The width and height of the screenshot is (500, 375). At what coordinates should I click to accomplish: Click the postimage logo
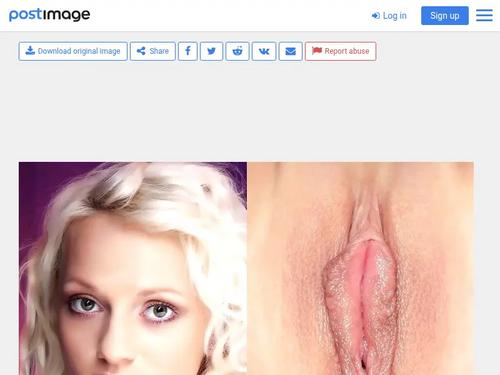(x=50, y=15)
